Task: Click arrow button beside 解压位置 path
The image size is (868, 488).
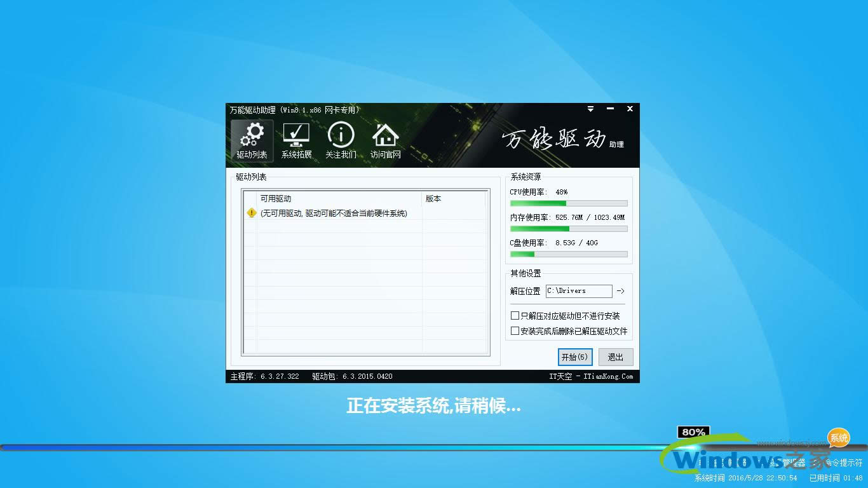Action: (620, 291)
